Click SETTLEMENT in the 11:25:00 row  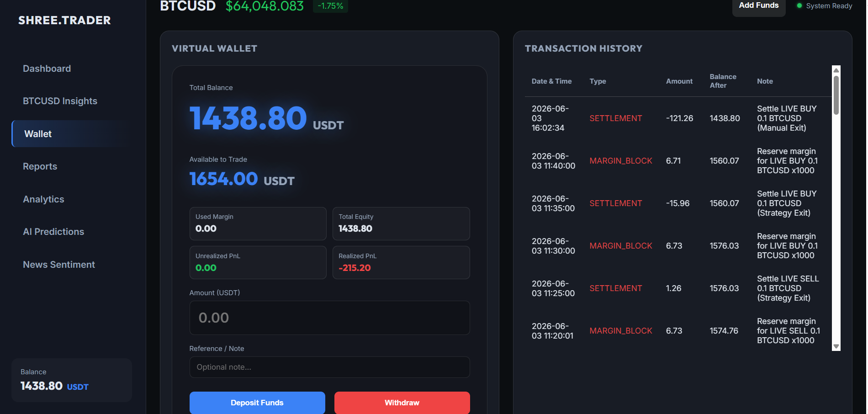tap(615, 288)
